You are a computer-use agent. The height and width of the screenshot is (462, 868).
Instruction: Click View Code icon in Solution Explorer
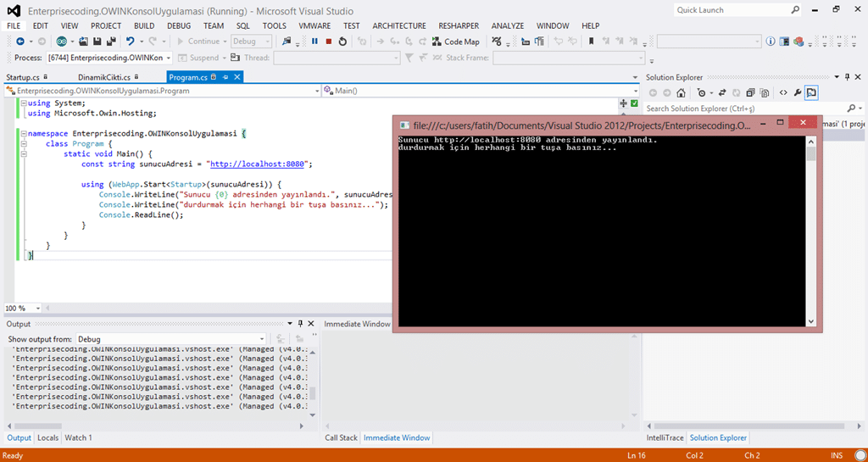click(x=783, y=93)
